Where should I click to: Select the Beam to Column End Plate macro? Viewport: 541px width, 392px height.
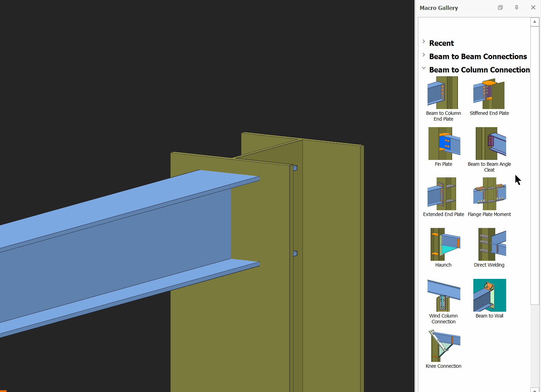pyautogui.click(x=443, y=93)
